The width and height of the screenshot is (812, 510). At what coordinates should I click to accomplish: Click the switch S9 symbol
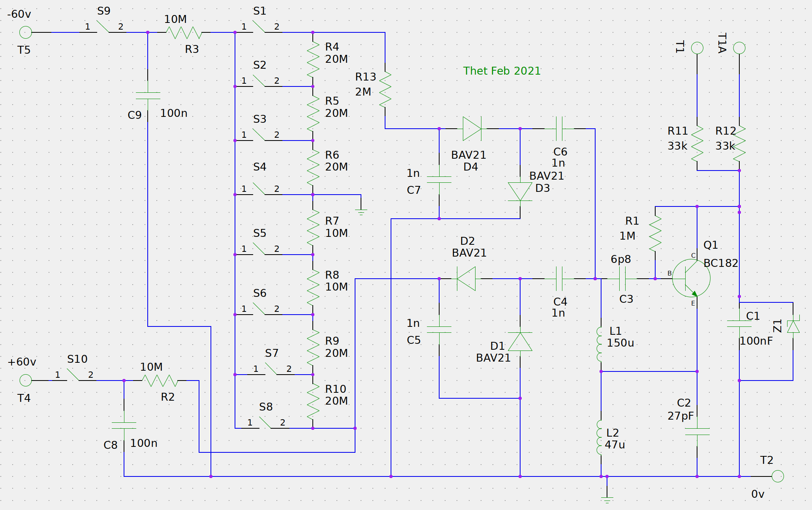click(x=103, y=27)
